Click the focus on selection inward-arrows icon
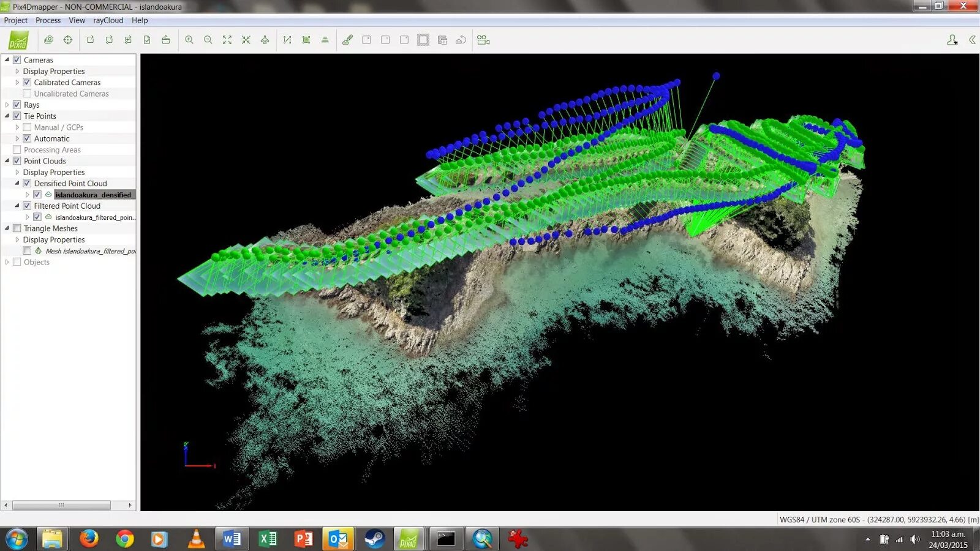The height and width of the screenshot is (551, 980). [246, 40]
